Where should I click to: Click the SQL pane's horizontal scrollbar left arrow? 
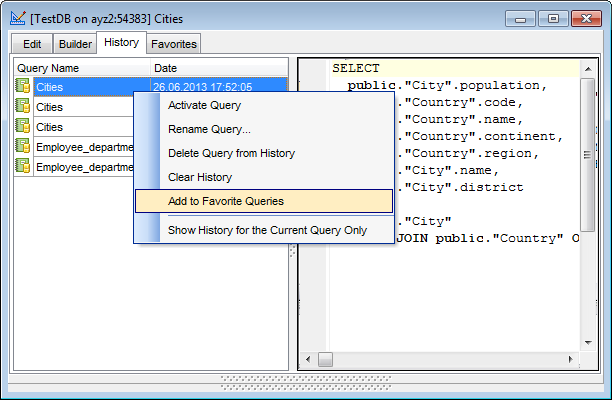click(x=325, y=358)
